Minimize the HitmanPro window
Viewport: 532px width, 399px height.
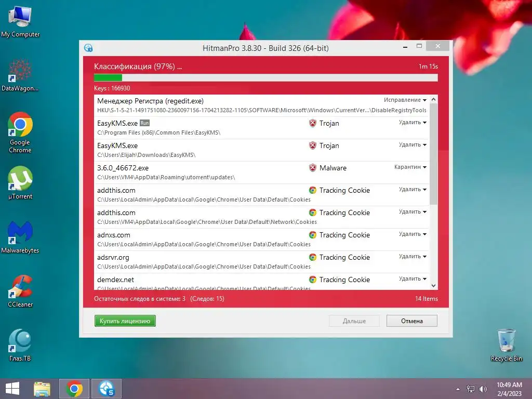coord(405,47)
